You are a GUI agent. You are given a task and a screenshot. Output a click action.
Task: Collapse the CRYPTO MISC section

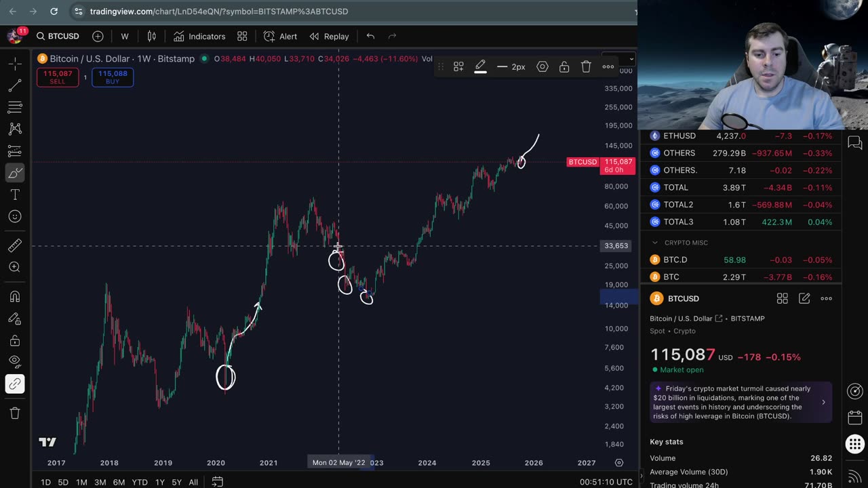[x=655, y=243]
